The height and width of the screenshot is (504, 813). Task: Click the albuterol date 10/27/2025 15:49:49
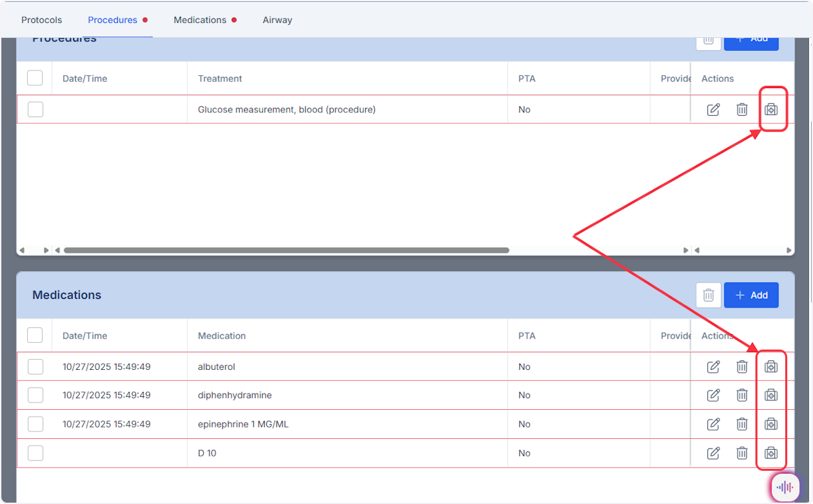pos(106,366)
